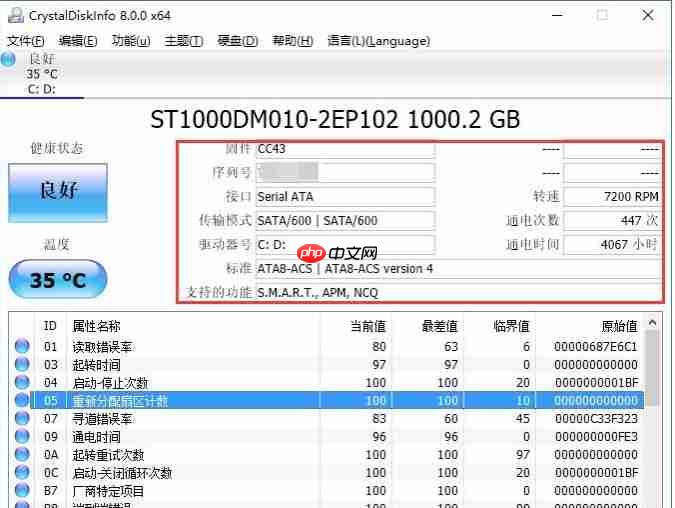
Task: Minimize the CrystalDiskInfo window
Action: click(x=557, y=15)
